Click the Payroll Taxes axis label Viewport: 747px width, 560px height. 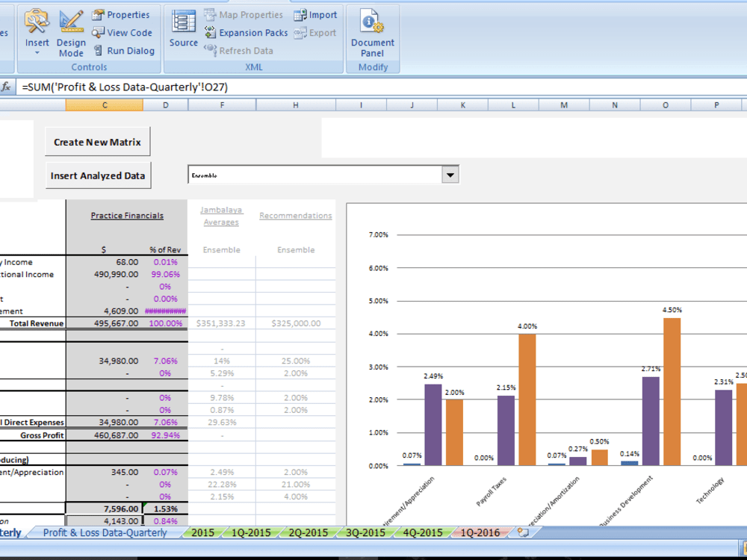(x=492, y=491)
